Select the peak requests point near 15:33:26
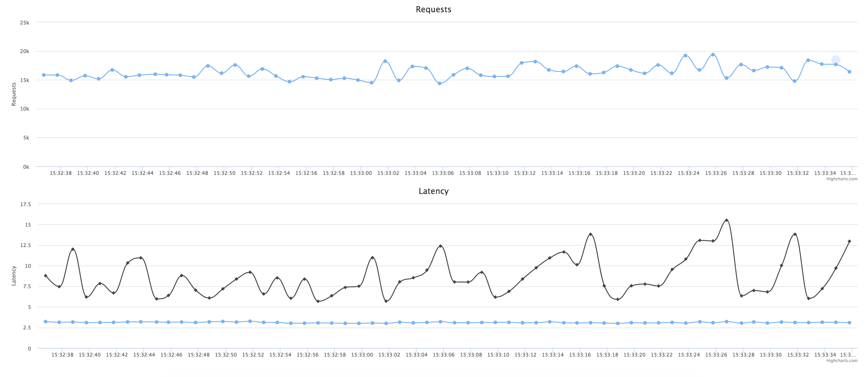The height and width of the screenshot is (377, 868). coord(712,54)
